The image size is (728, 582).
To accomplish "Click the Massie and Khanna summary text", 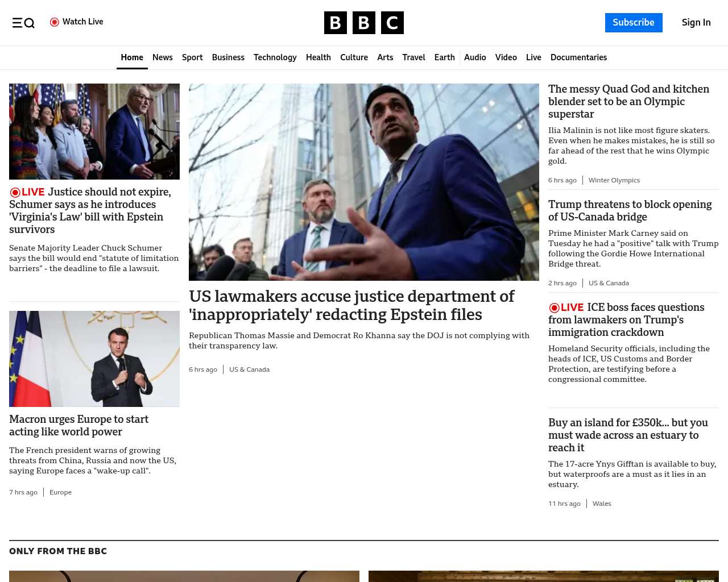I will tap(359, 340).
